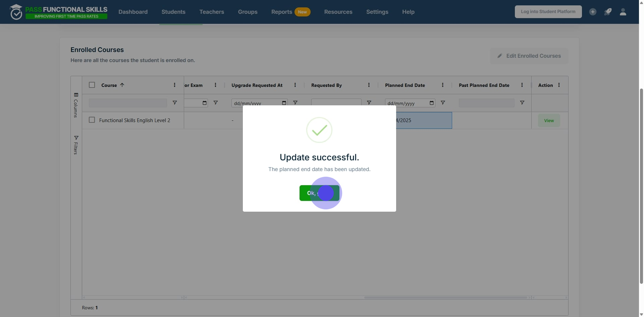Open the user profile icon
The width and height of the screenshot is (644, 317).
pyautogui.click(x=623, y=12)
